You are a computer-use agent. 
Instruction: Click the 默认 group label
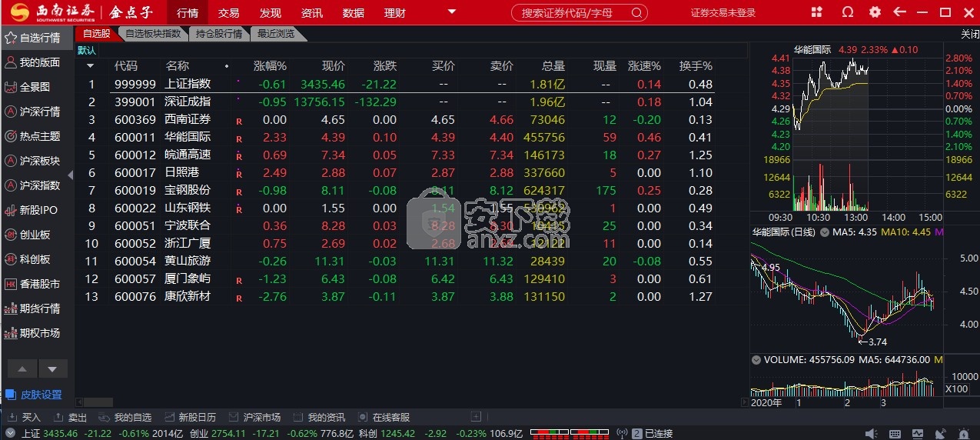(x=87, y=50)
